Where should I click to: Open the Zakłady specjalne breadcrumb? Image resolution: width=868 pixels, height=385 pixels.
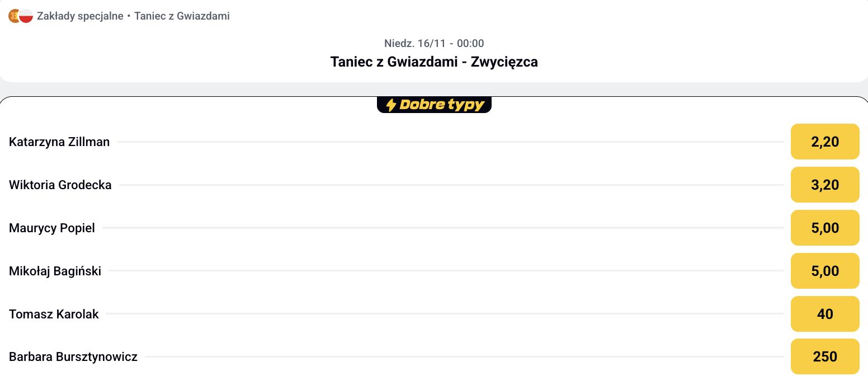[80, 16]
